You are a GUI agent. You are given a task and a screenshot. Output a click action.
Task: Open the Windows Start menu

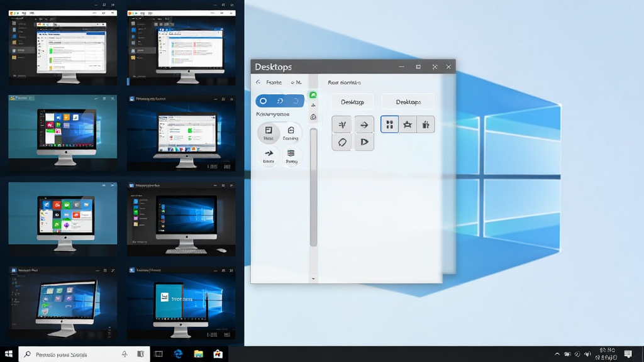[9, 354]
